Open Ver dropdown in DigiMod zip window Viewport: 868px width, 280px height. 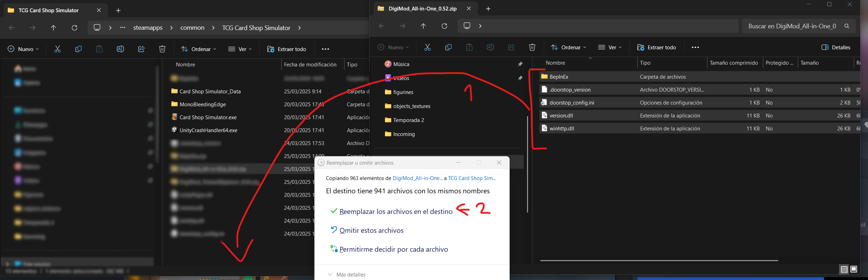click(610, 47)
